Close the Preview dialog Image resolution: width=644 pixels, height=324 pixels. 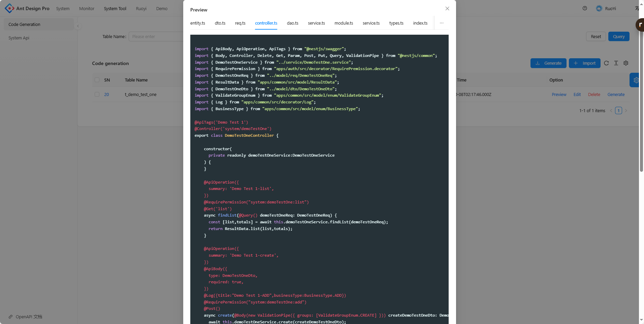(447, 9)
